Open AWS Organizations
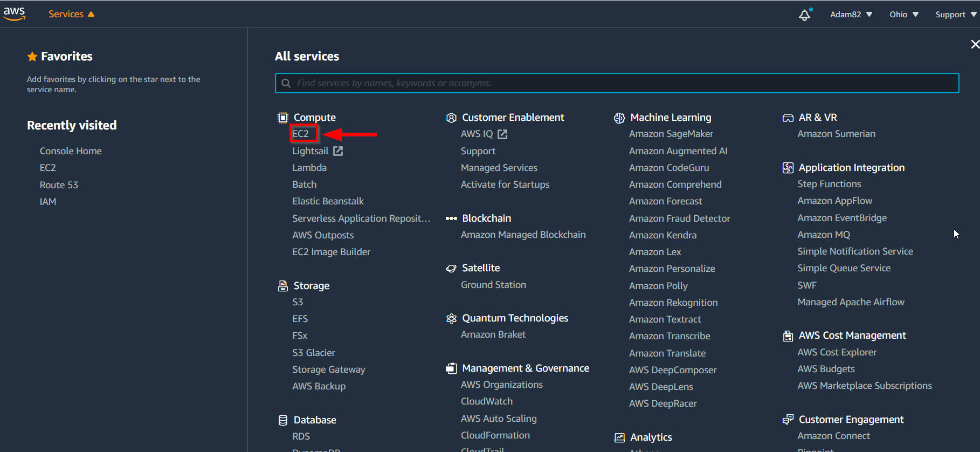Image resolution: width=980 pixels, height=452 pixels. tap(502, 385)
